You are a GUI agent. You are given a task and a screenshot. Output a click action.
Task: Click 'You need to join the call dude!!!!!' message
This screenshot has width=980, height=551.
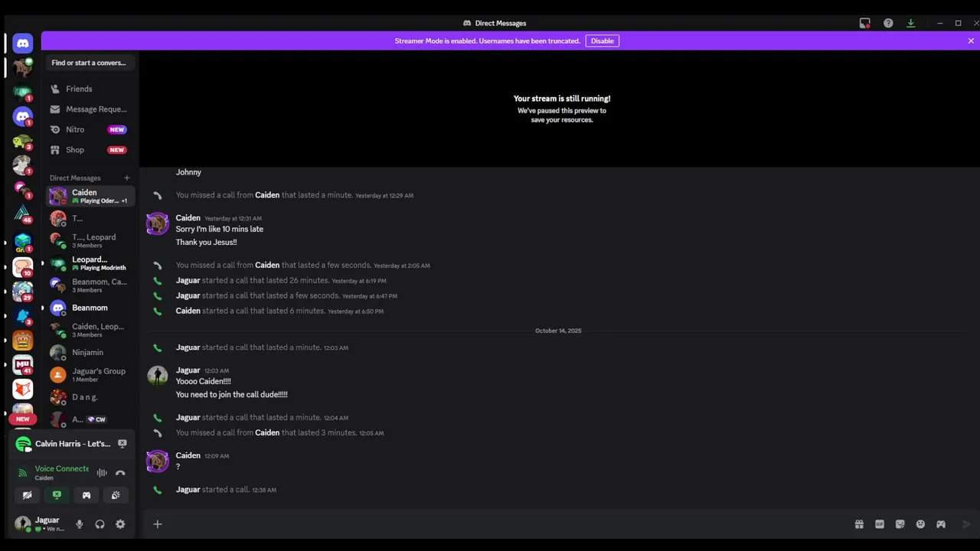[x=232, y=395]
